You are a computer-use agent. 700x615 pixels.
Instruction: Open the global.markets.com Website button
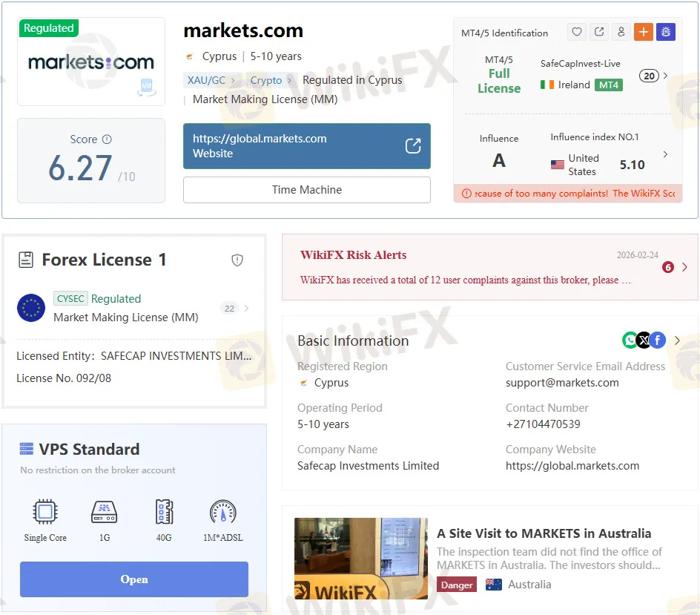(x=306, y=146)
